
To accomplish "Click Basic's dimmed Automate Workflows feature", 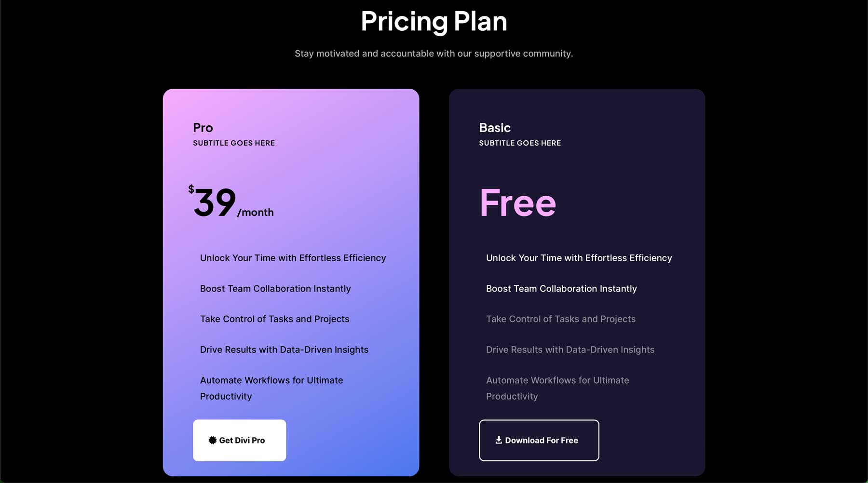I will (557, 388).
